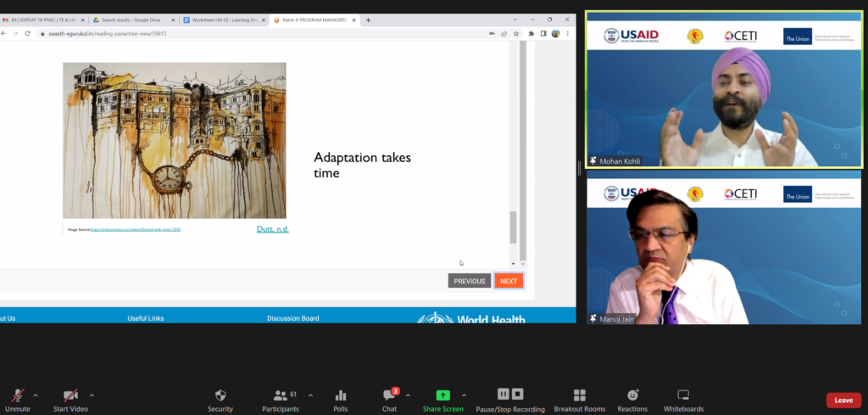Click the green Share Screen icon
Image resolution: width=868 pixels, height=415 pixels.
(442, 395)
